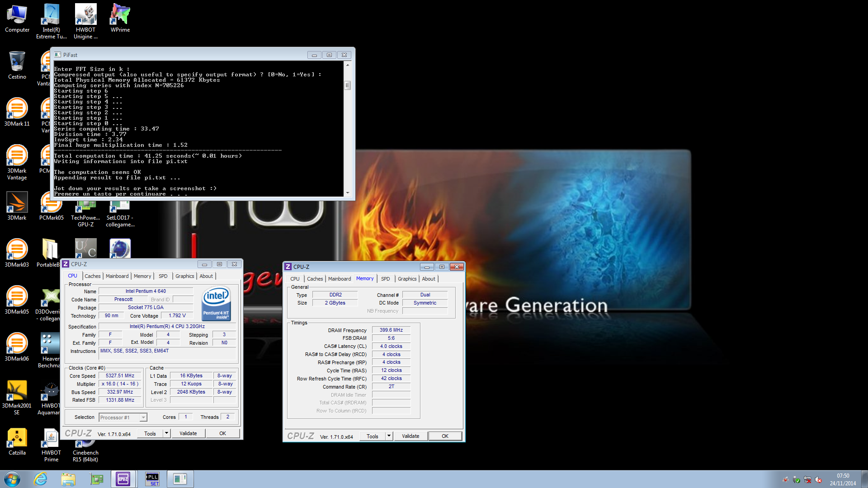This screenshot has width=868, height=488.
Task: Open HWBOT Prime shortcut
Action: pos(51,445)
